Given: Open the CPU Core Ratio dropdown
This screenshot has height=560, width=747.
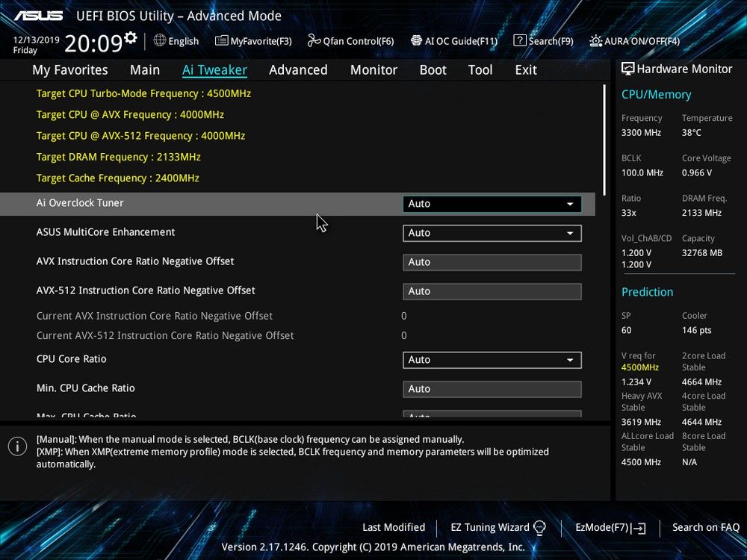Looking at the screenshot, I should (492, 360).
